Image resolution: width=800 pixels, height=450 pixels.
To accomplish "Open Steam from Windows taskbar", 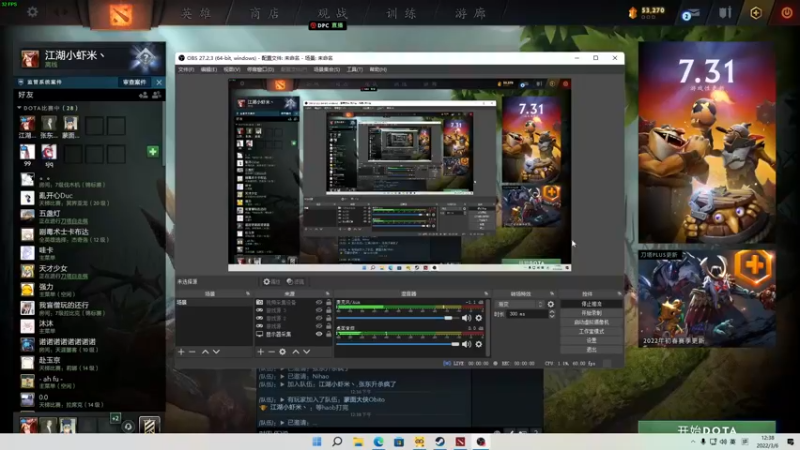I will tap(439, 442).
